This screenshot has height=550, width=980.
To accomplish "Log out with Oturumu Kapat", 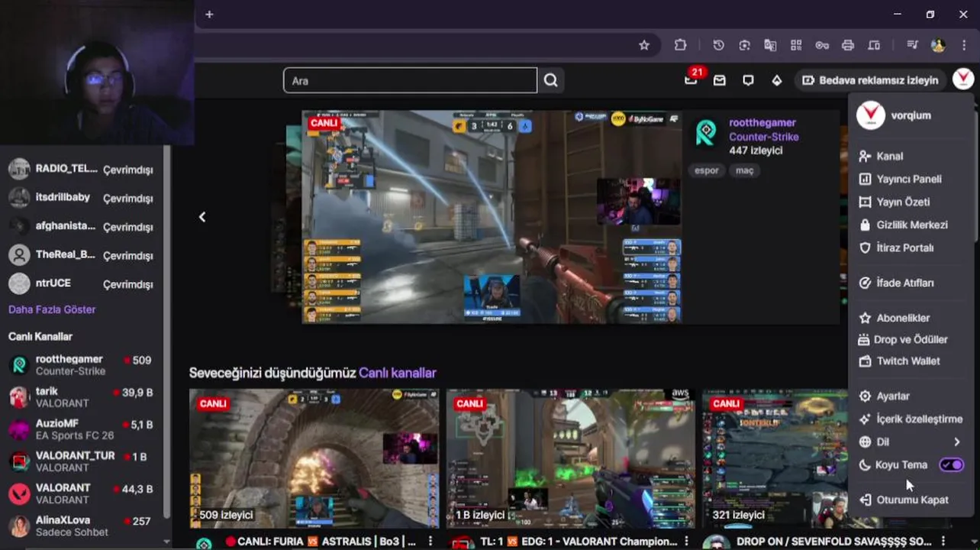I will coord(911,500).
